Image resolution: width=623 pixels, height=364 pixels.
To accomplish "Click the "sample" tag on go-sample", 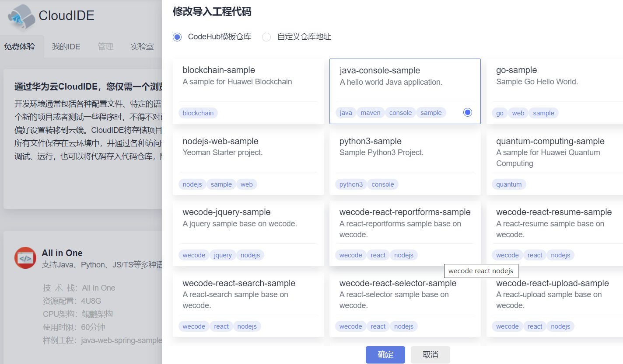I will click(544, 113).
